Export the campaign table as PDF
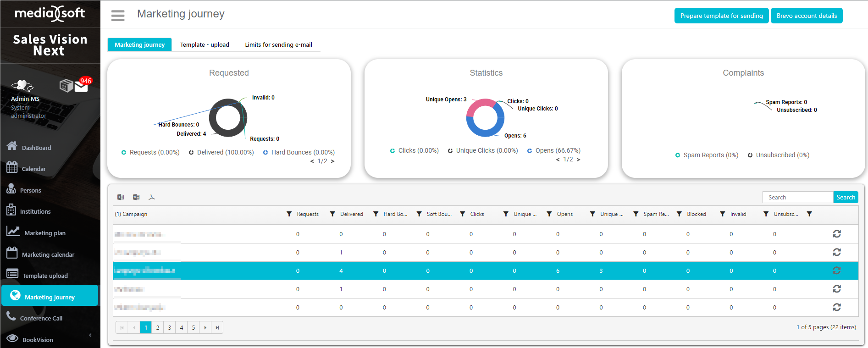 point(152,197)
